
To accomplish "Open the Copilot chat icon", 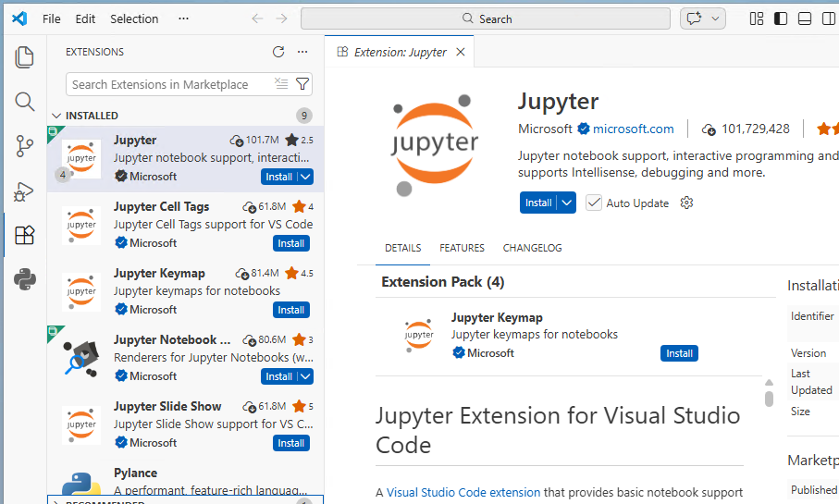I will 695,18.
